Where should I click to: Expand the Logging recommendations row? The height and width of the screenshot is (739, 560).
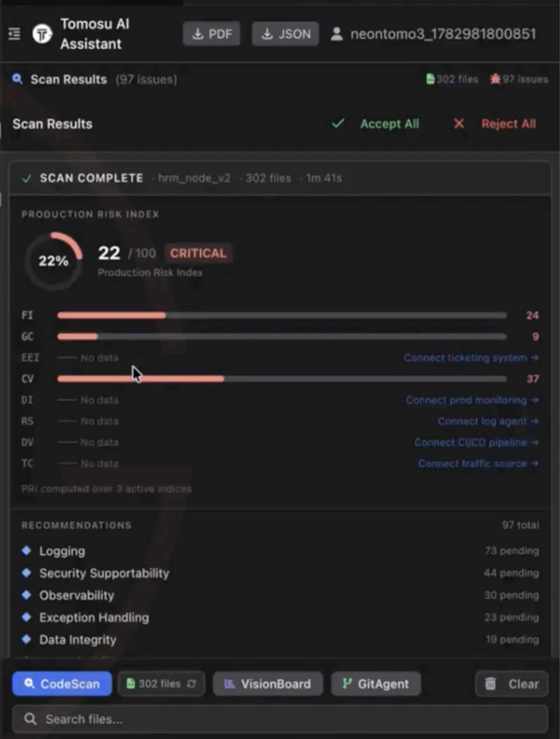click(x=280, y=551)
